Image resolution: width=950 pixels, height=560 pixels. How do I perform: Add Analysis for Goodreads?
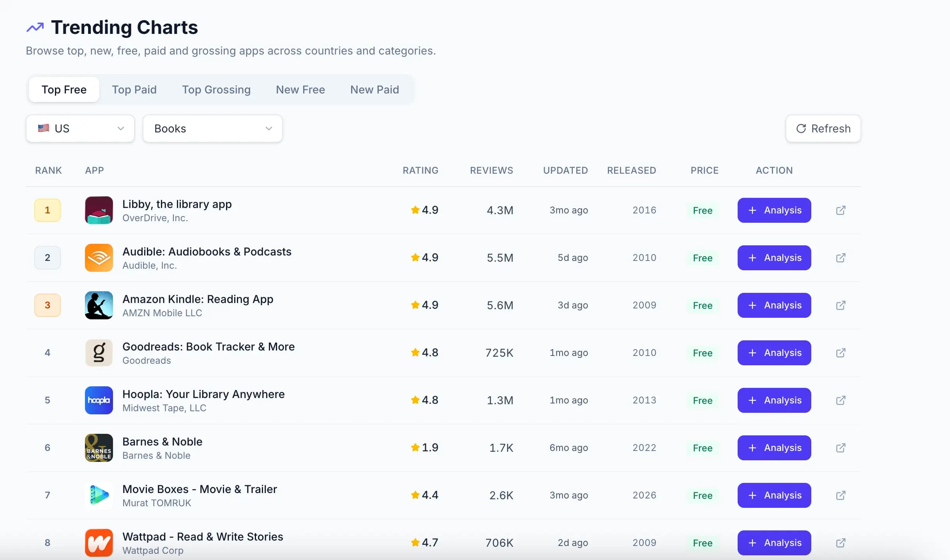coord(774,353)
